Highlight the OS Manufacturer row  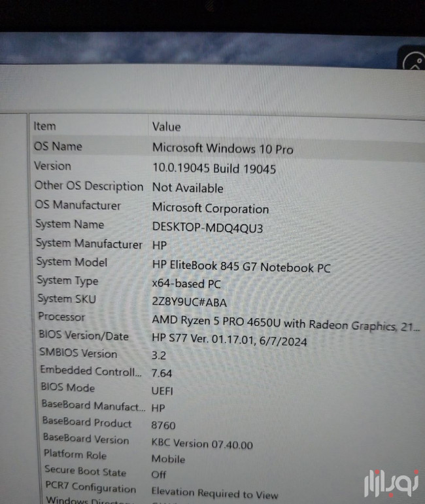click(x=77, y=205)
